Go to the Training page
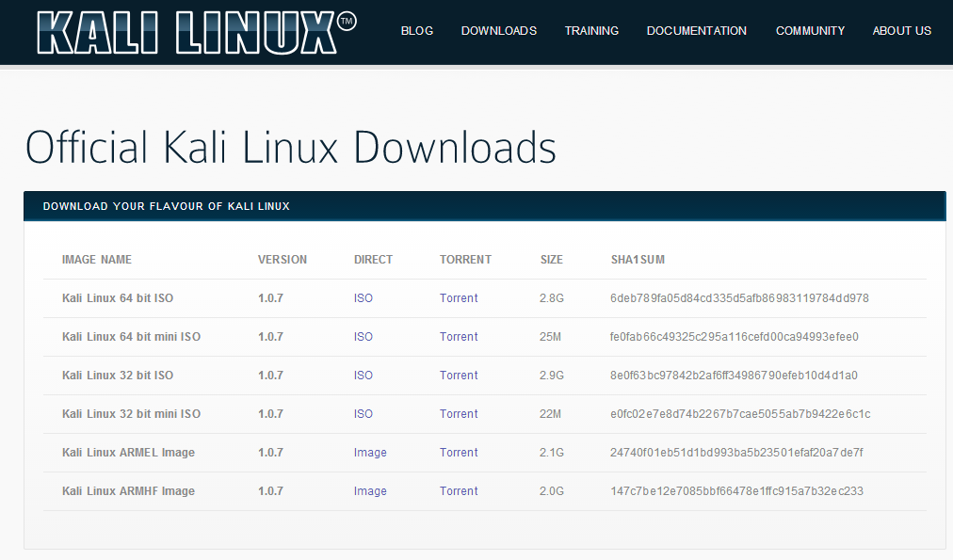This screenshot has width=953, height=560. 591,31
